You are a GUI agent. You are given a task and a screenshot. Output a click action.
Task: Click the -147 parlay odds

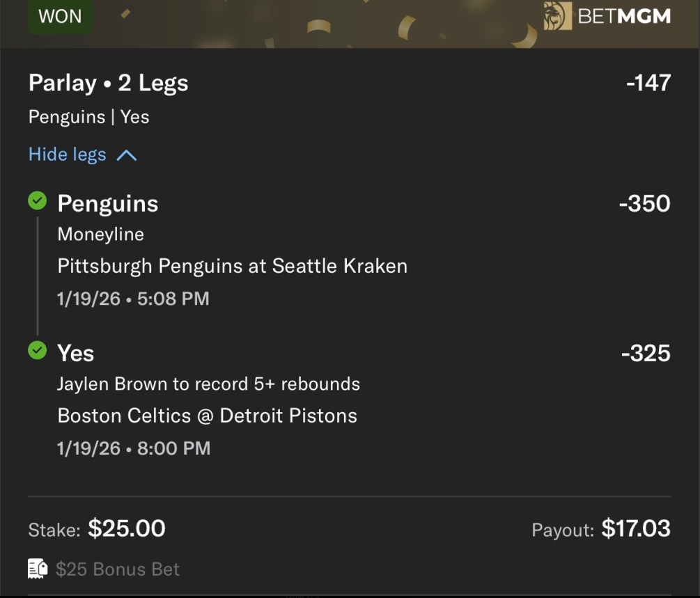(x=648, y=84)
